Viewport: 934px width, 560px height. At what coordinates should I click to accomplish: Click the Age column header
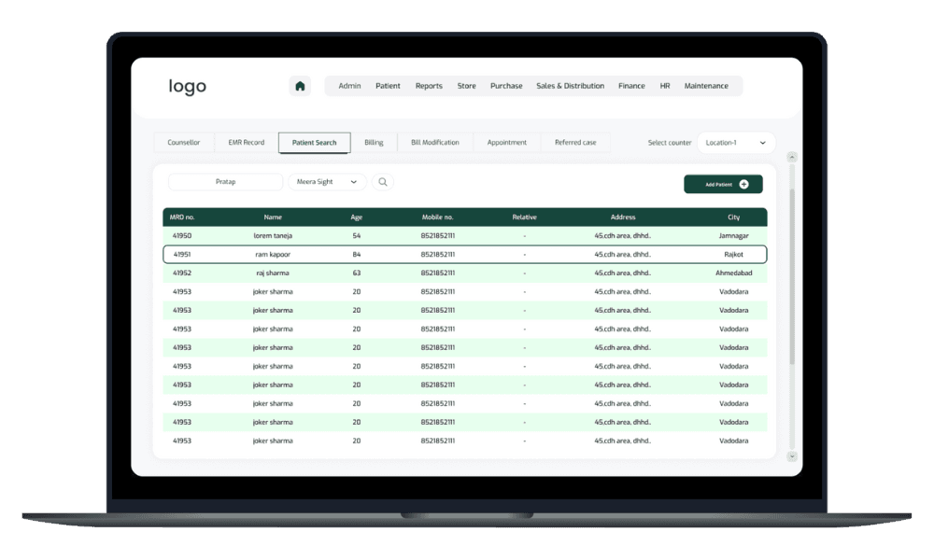tap(356, 217)
